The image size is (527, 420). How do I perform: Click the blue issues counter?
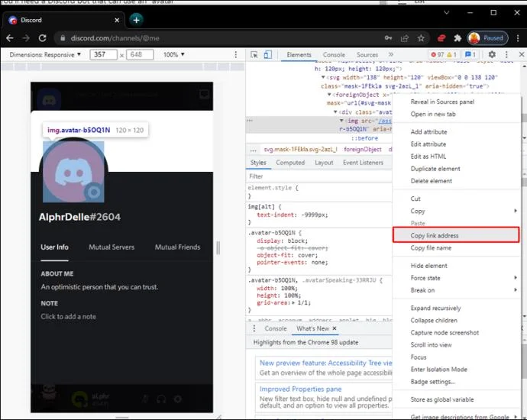pyautogui.click(x=470, y=54)
